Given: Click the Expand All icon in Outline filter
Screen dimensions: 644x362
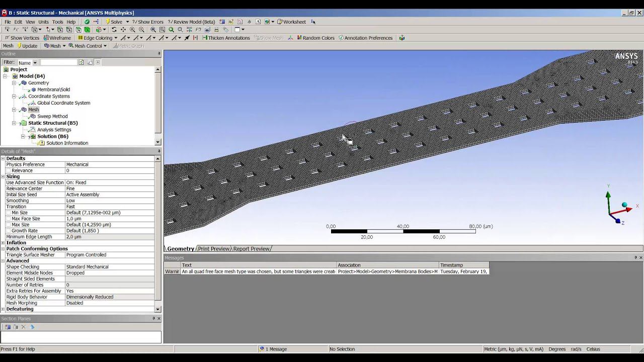Looking at the screenshot, I should click(98, 62).
